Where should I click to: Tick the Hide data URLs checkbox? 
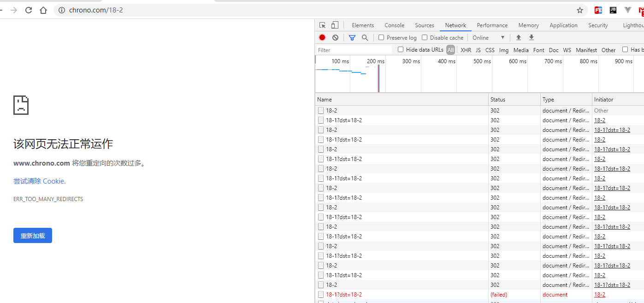point(401,50)
